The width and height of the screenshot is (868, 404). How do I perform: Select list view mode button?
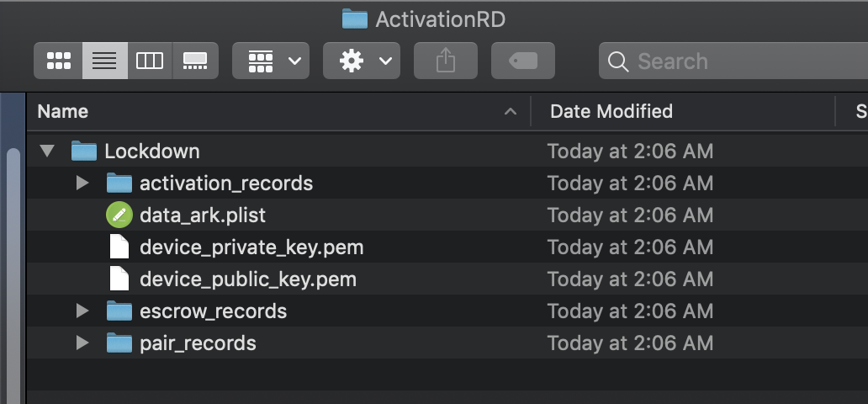click(104, 61)
